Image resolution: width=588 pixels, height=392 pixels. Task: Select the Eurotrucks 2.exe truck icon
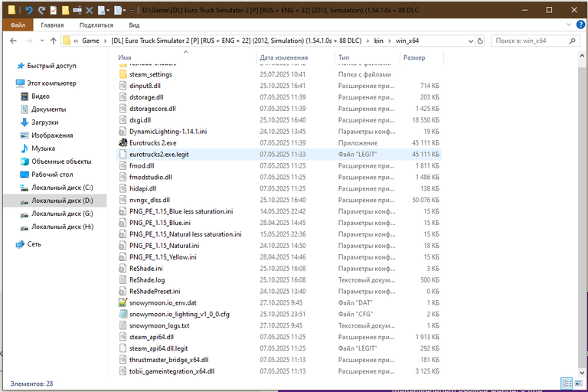point(122,143)
